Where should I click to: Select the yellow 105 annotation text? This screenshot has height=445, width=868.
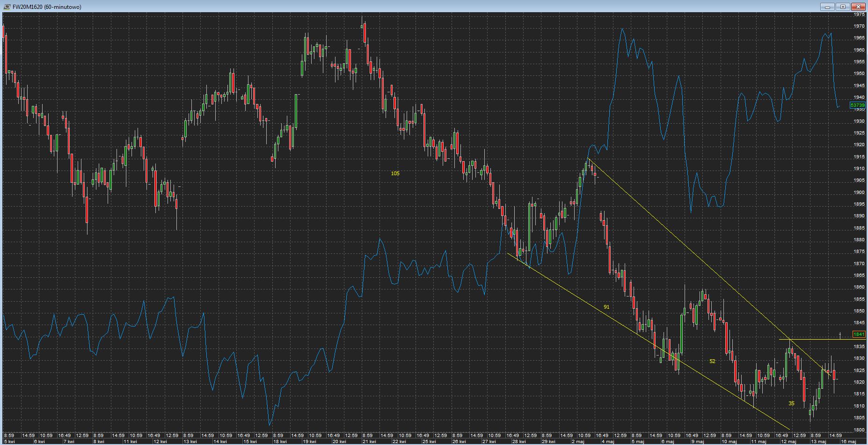point(395,173)
